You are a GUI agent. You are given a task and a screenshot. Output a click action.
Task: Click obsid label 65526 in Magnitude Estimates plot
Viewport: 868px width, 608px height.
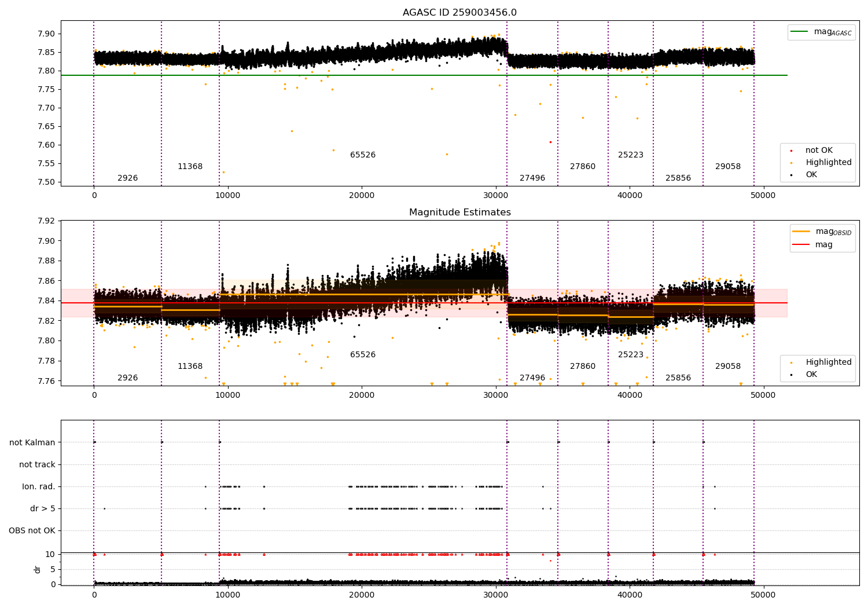click(363, 355)
